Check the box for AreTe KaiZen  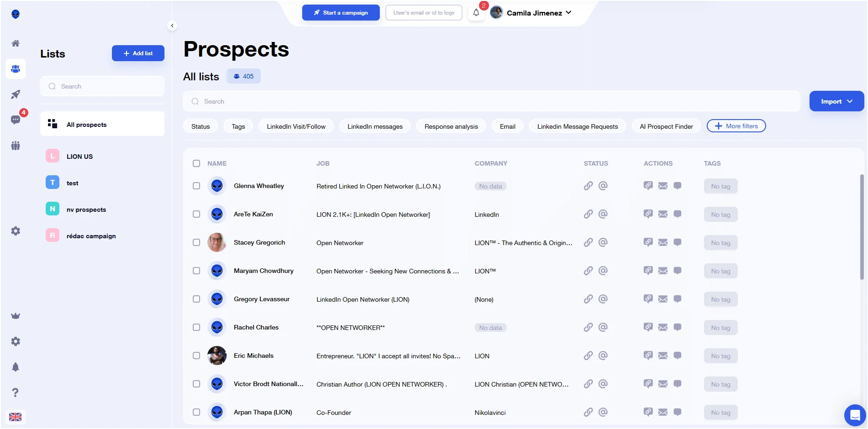pyautogui.click(x=196, y=214)
